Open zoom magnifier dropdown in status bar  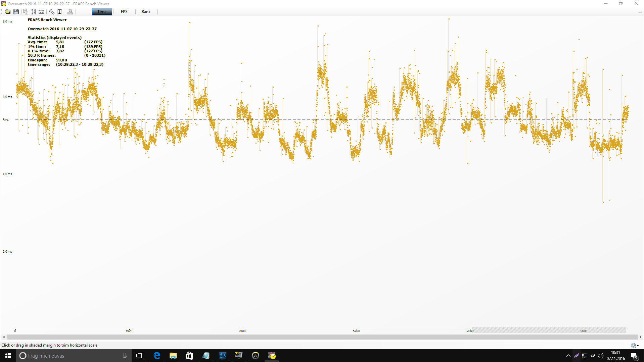coord(635,345)
